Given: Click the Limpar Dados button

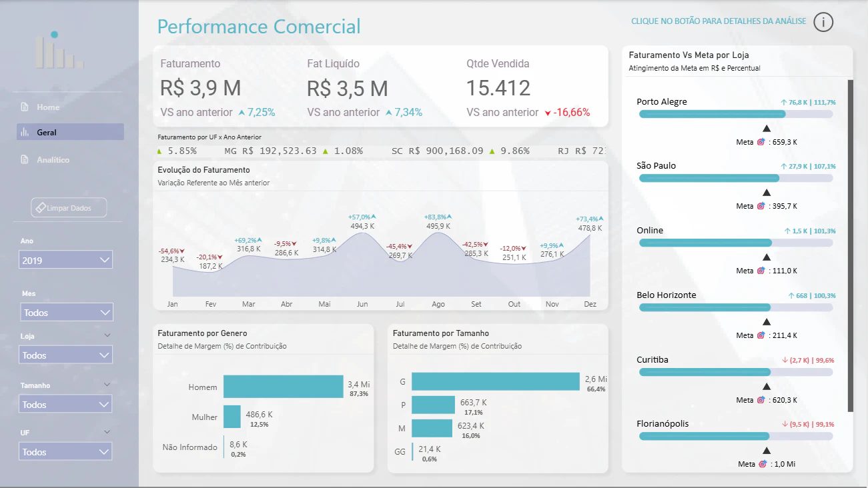Looking at the screenshot, I should coord(69,208).
